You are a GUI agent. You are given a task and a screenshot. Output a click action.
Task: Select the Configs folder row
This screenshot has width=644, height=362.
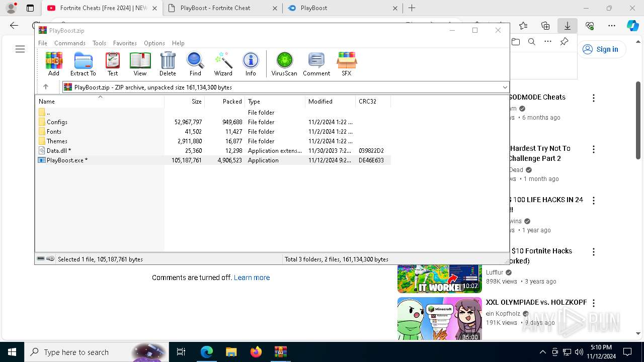tap(213, 122)
